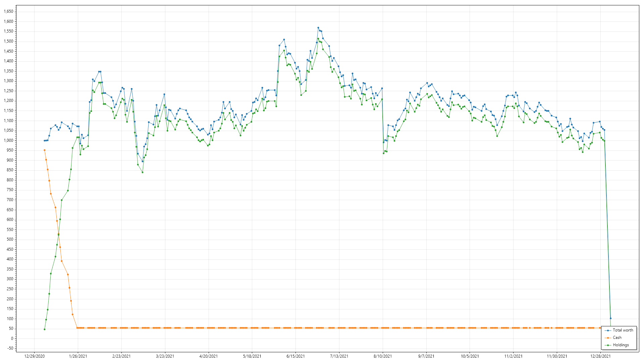
Task: Click the Total worth legend label
Action: (x=623, y=330)
